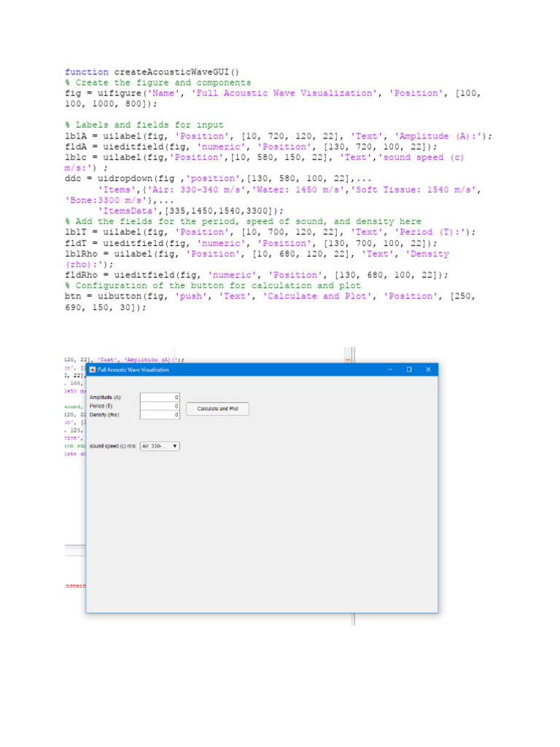The height and width of the screenshot is (747, 560).
Task: Click the comment Create the figure and components
Action: coord(157,82)
